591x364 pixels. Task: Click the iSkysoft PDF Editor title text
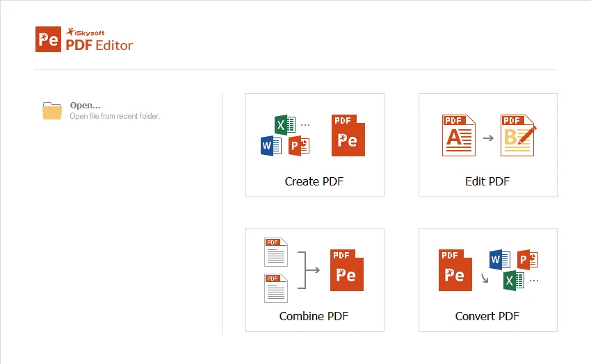point(99,40)
